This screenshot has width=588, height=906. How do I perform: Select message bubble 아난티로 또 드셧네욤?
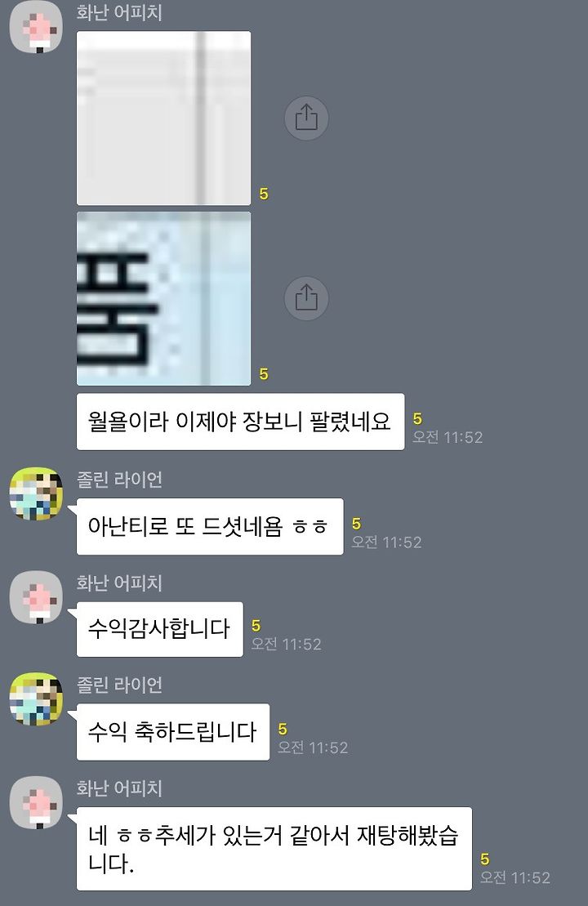pyautogui.click(x=210, y=526)
